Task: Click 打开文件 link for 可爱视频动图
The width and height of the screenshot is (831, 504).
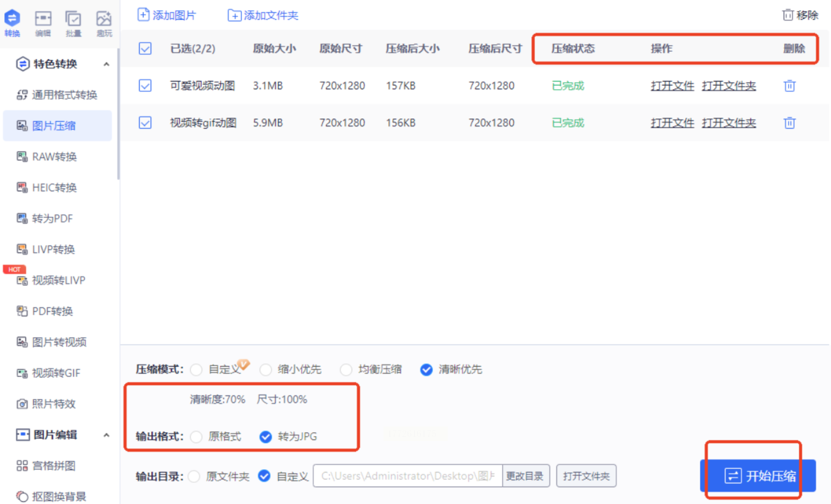Action: (672, 86)
